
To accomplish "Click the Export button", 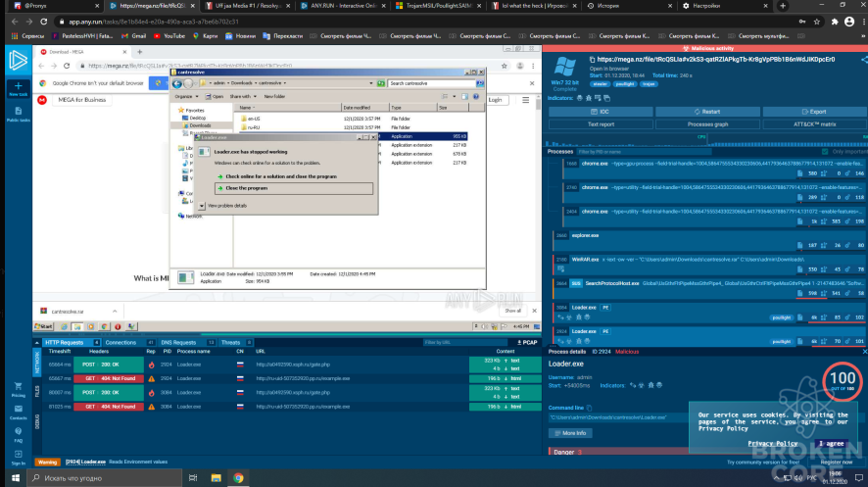I will [814, 112].
